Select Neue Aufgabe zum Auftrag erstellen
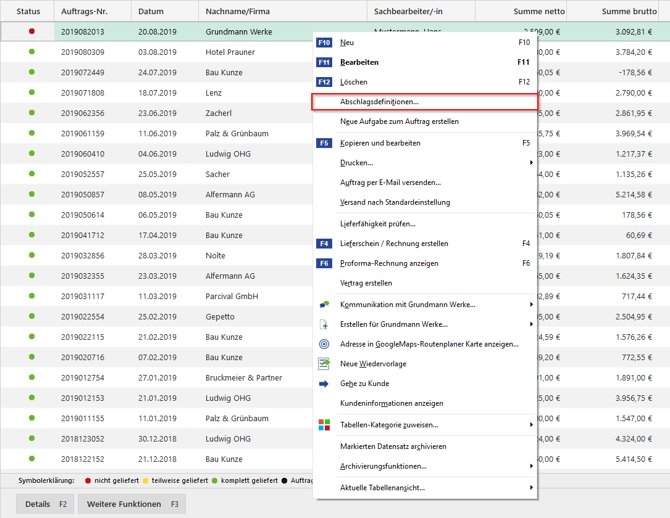670x518 pixels. (425, 121)
